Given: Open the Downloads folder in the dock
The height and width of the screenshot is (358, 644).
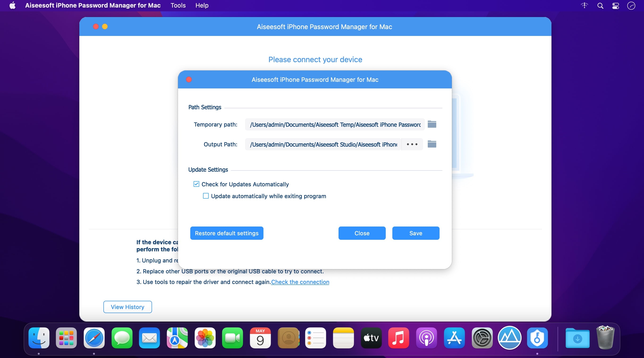Looking at the screenshot, I should 577,338.
